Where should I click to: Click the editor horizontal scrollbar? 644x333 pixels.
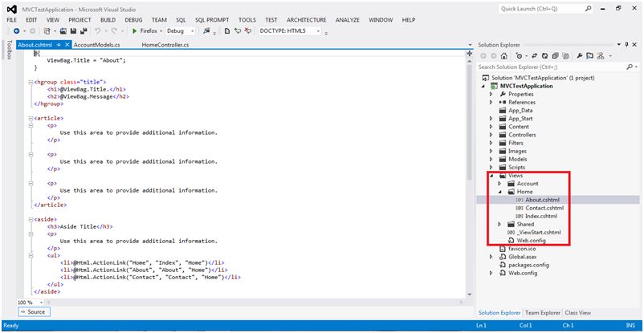click(x=253, y=303)
